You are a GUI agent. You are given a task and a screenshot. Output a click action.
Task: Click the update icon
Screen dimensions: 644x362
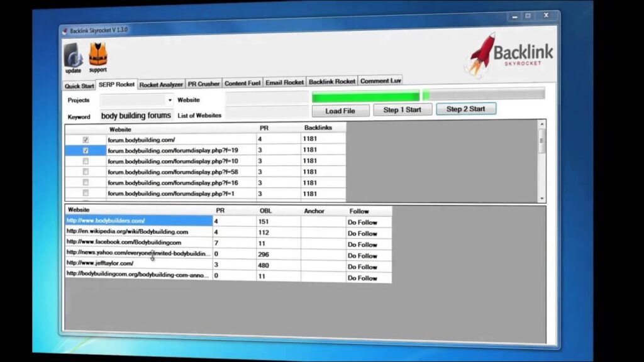(x=73, y=58)
